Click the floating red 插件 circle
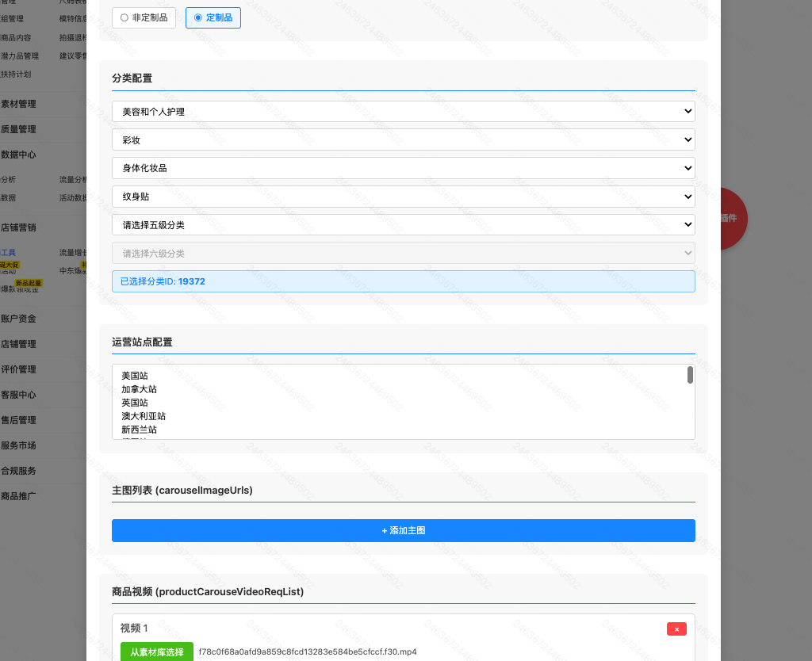812x661 pixels. pyautogui.click(x=730, y=219)
